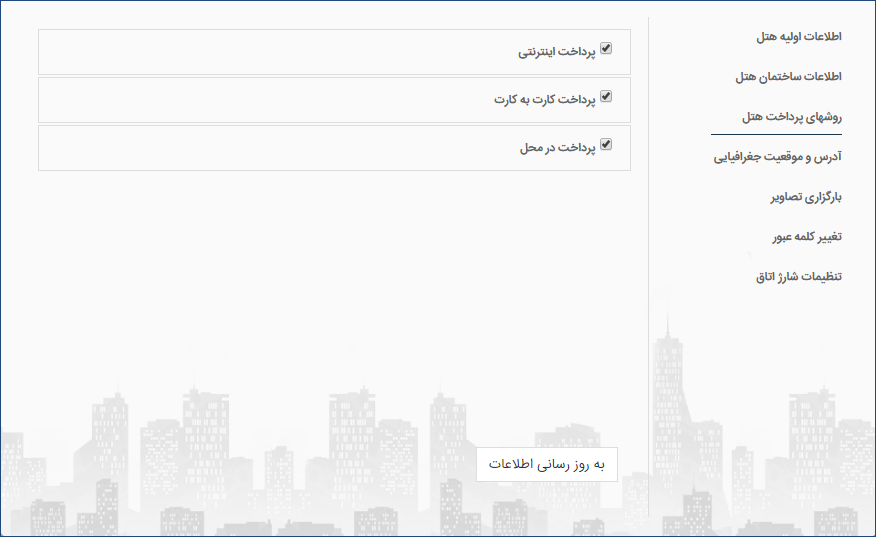Click the پرداخت کارت به کارت label text

(545, 100)
